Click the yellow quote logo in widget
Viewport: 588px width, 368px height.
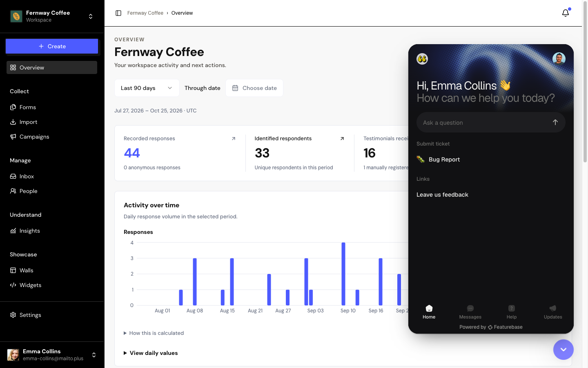422,59
